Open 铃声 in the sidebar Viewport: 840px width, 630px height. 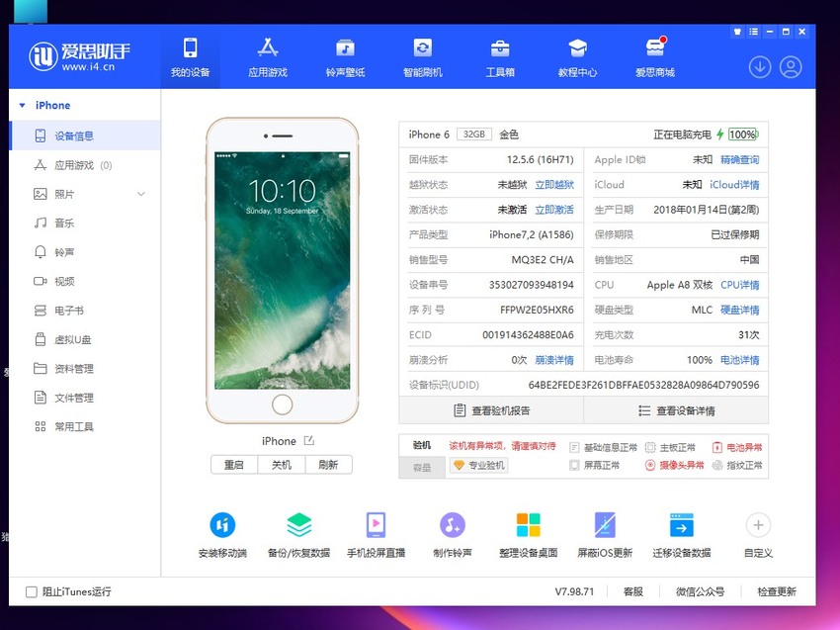point(85,252)
